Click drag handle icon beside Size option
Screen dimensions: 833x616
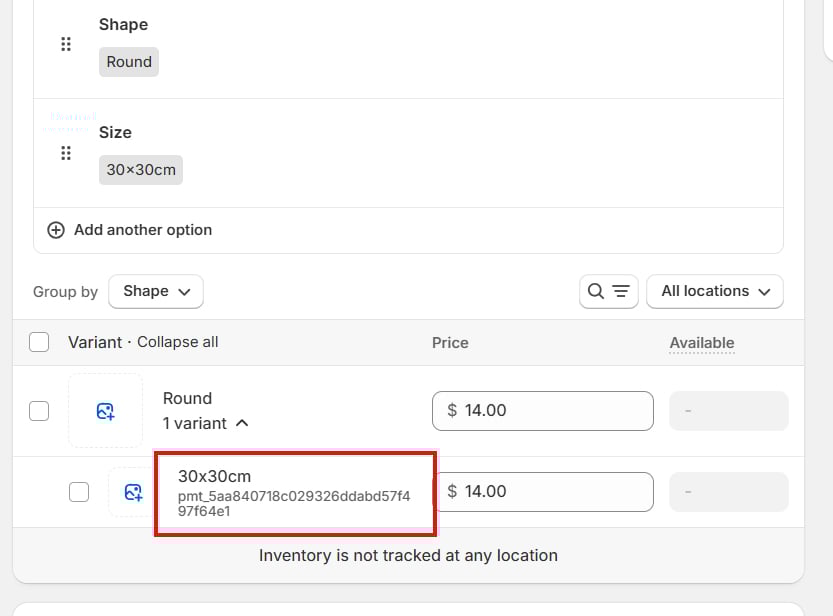tap(66, 153)
